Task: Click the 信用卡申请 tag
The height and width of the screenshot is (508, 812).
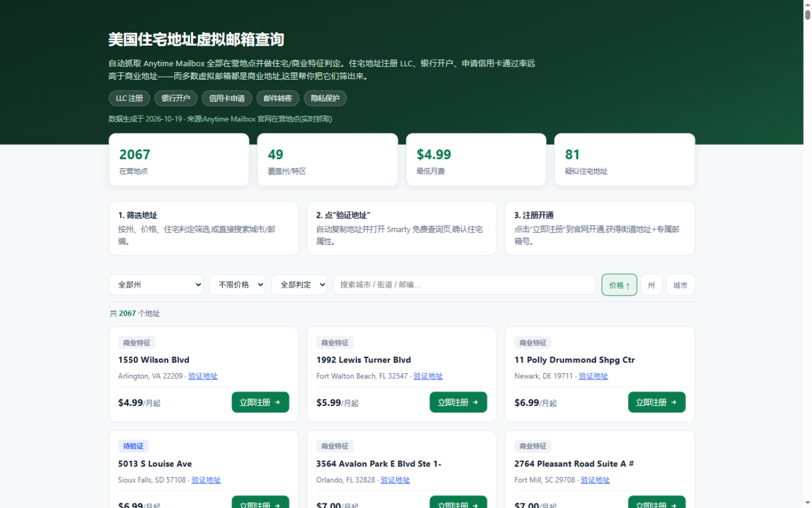Action: click(x=227, y=98)
